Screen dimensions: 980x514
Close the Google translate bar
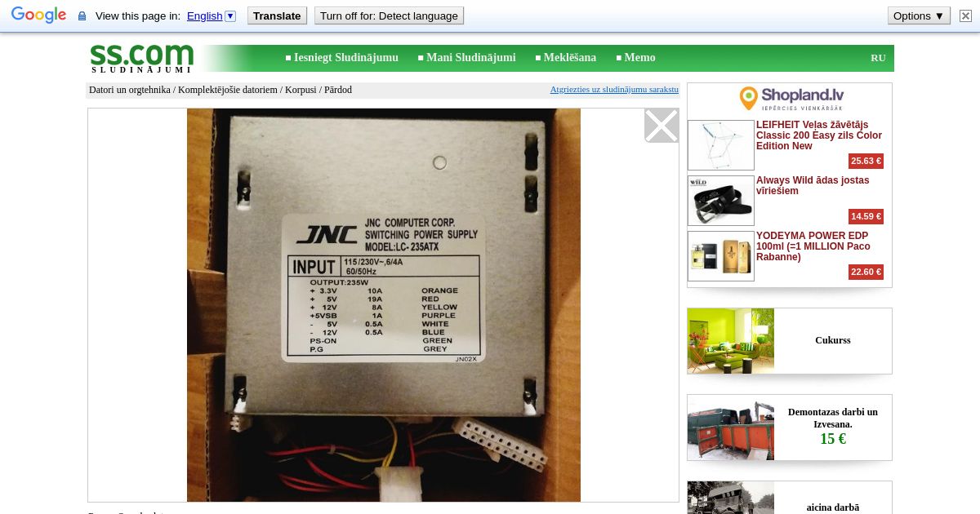tap(965, 16)
